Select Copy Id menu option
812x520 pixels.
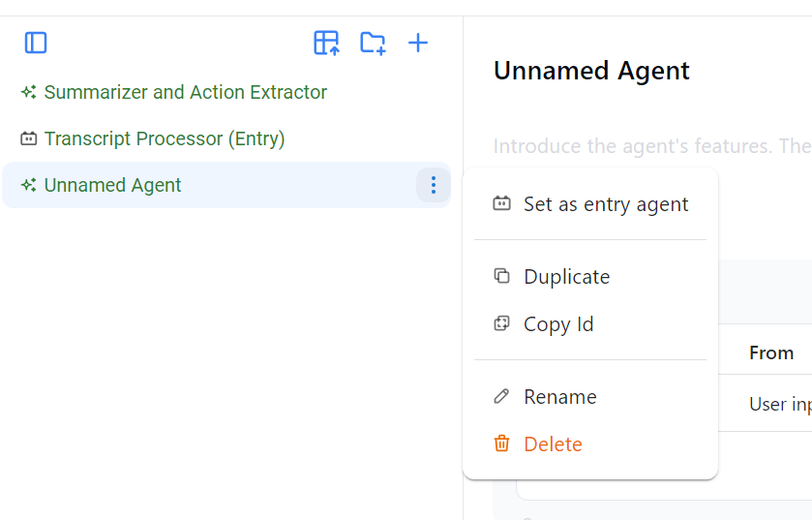coord(558,323)
